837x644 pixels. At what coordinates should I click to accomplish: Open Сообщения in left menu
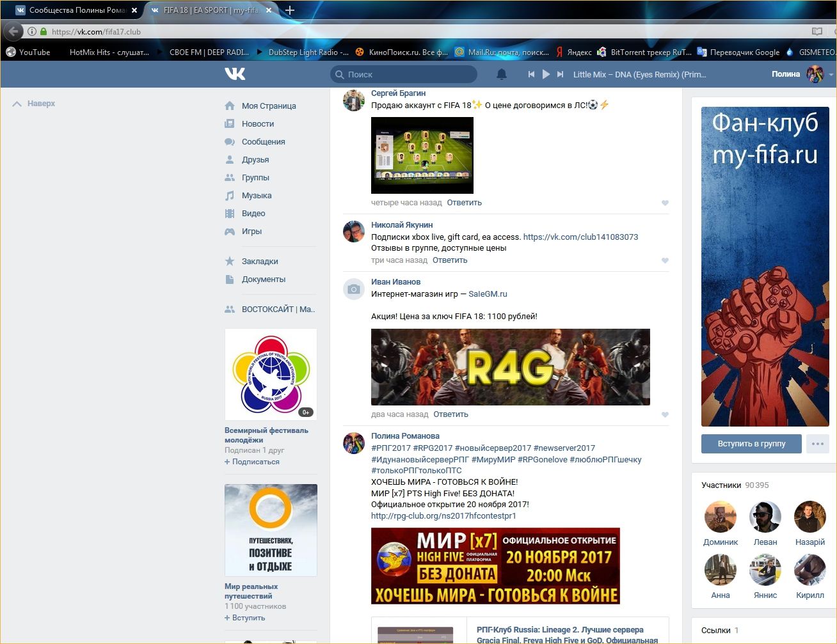point(263,142)
